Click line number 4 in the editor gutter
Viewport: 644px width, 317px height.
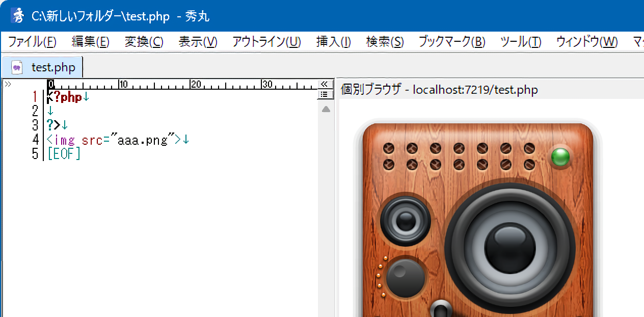35,139
